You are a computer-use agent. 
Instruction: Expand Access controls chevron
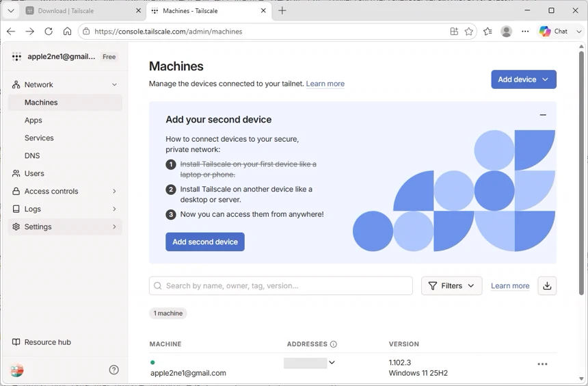coord(114,191)
